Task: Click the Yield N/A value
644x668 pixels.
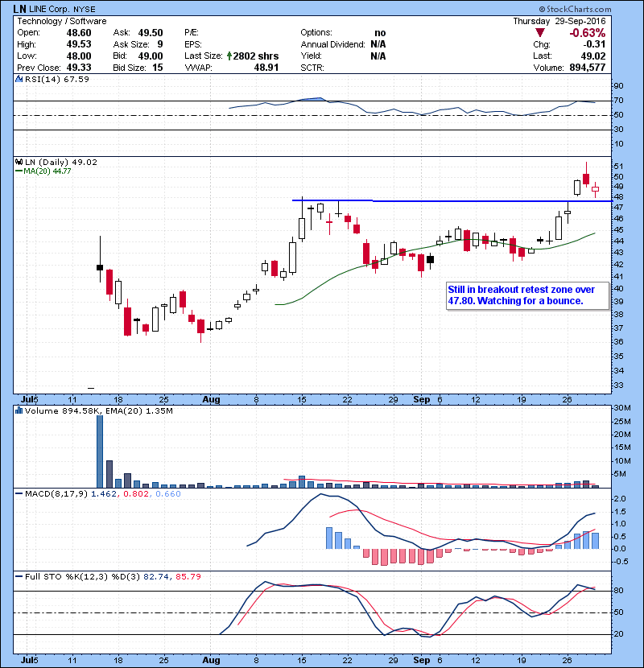Action: coord(378,56)
